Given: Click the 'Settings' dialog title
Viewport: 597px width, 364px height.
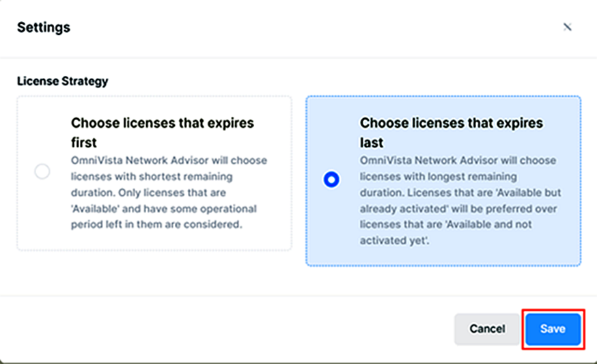Looking at the screenshot, I should pos(43,27).
